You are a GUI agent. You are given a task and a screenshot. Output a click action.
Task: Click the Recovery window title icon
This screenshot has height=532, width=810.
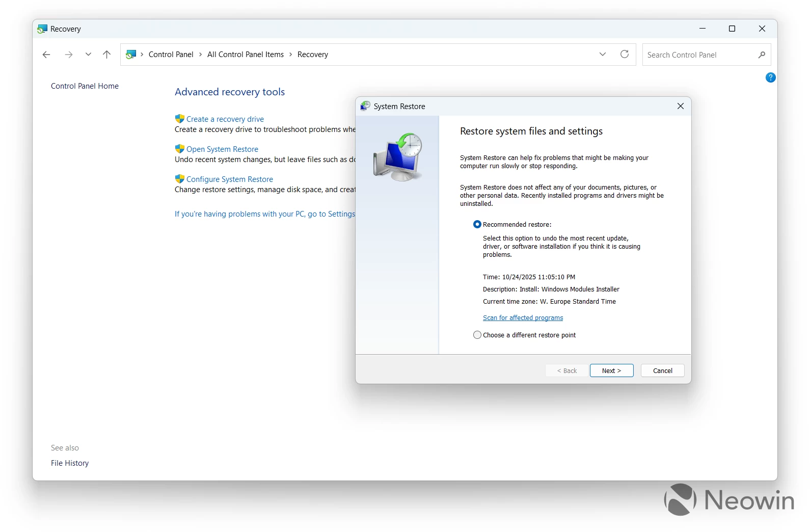tap(42, 29)
